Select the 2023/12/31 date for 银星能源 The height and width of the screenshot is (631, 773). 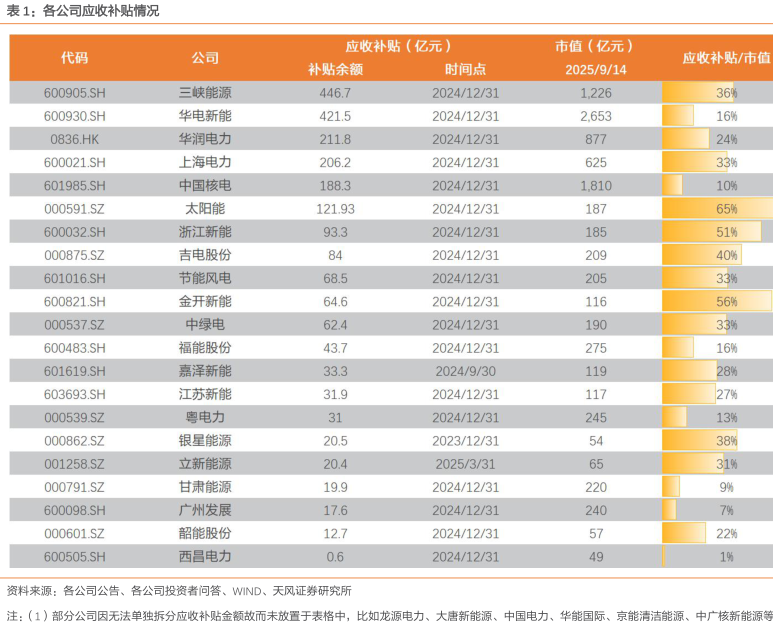coord(465,440)
